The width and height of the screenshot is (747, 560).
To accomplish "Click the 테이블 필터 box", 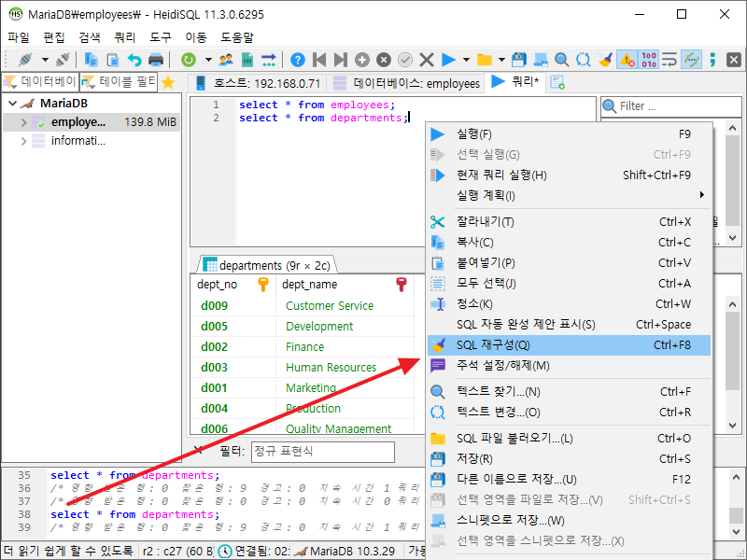I will [x=120, y=82].
